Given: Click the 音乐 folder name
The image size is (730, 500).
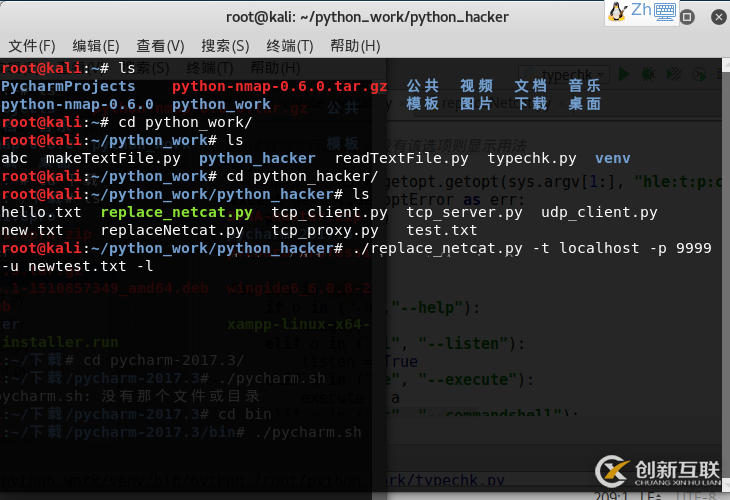Looking at the screenshot, I should [x=585, y=86].
